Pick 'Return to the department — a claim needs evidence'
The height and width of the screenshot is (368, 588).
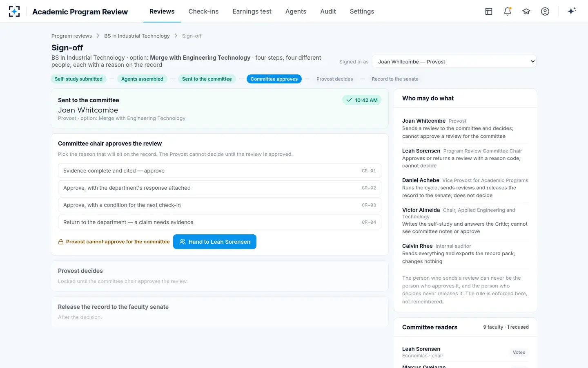coord(220,222)
